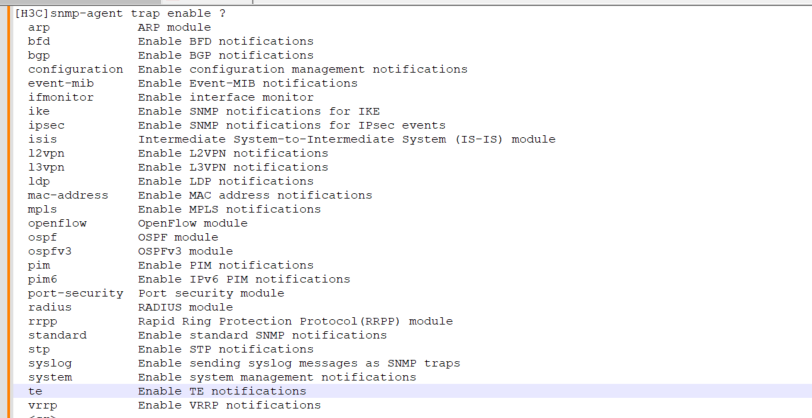Screen dimensions: 812x418
Task: Click 'Enable VRRP notifications' description
Action: (229, 405)
